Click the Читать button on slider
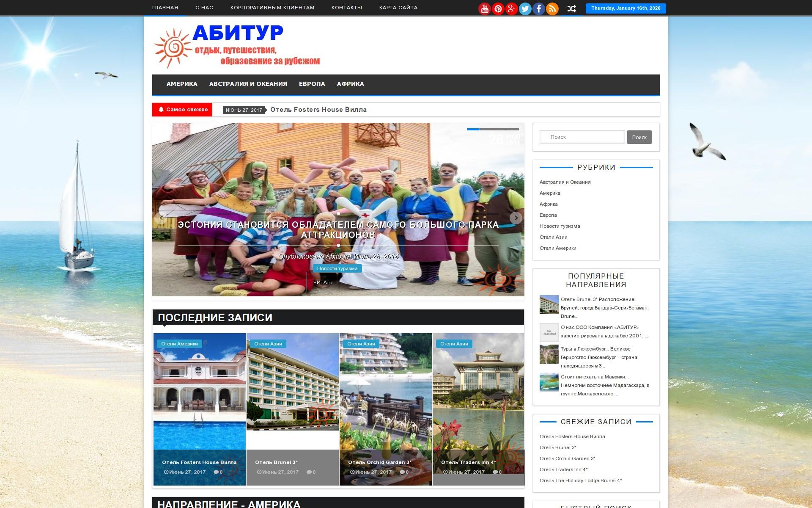 pyautogui.click(x=323, y=282)
